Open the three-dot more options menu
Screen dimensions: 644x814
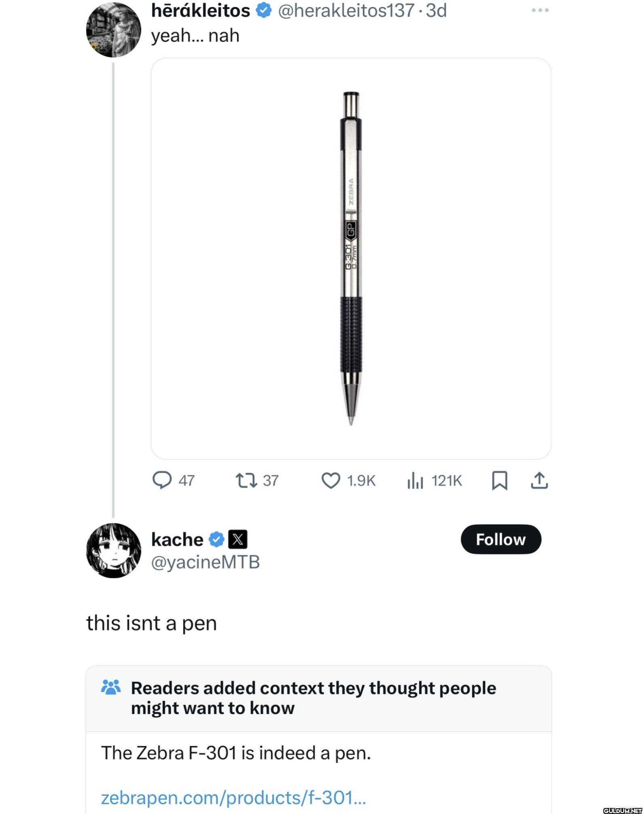pyautogui.click(x=540, y=11)
